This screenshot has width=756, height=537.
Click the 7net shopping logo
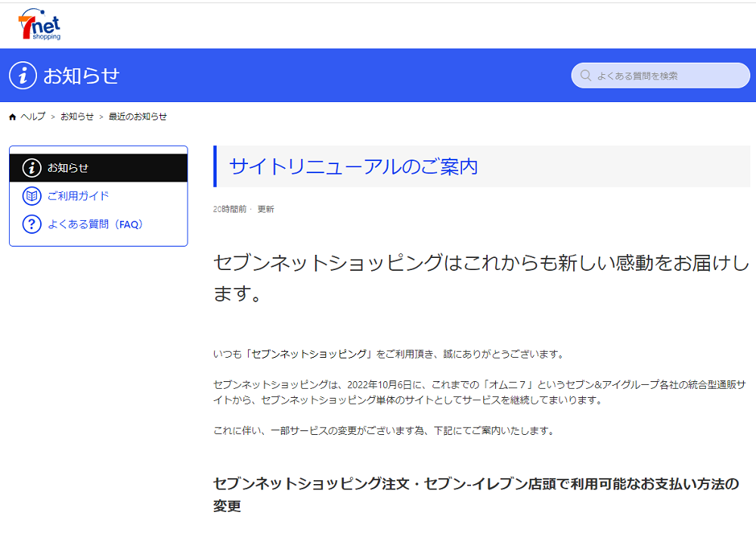click(39, 24)
